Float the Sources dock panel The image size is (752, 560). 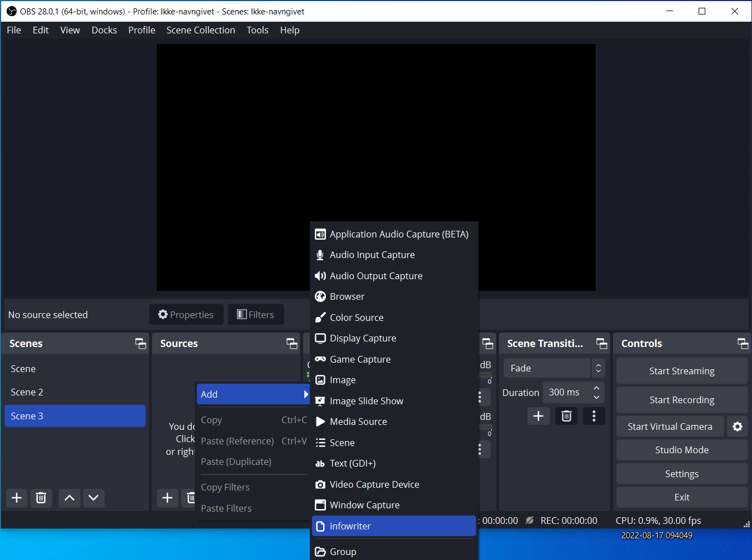[292, 344]
